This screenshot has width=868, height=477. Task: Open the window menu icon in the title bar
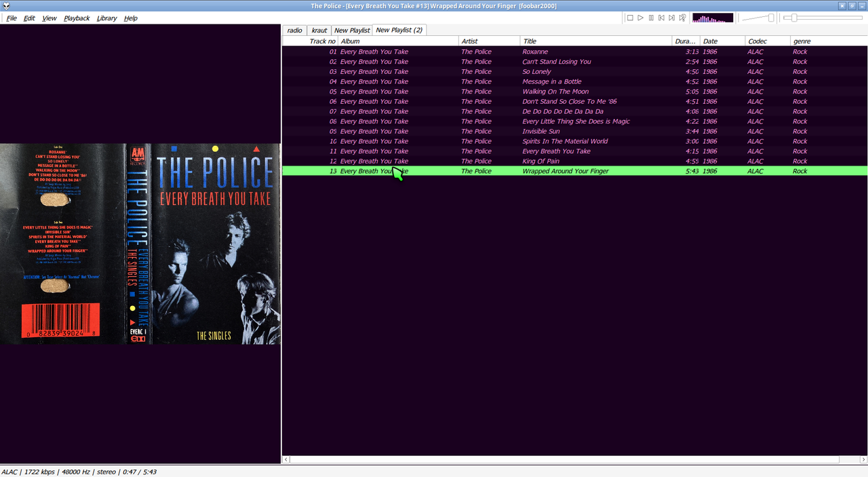tap(5, 5)
